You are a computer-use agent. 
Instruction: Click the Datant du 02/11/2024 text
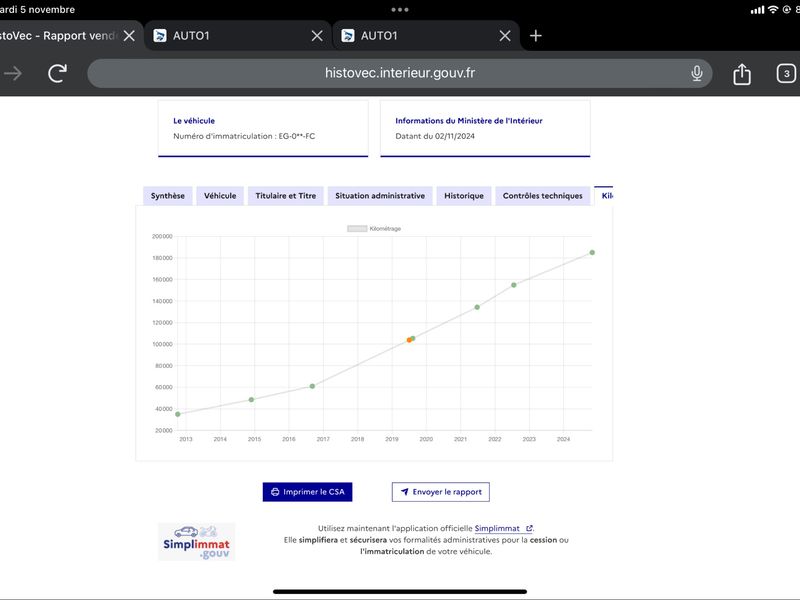[x=435, y=136]
